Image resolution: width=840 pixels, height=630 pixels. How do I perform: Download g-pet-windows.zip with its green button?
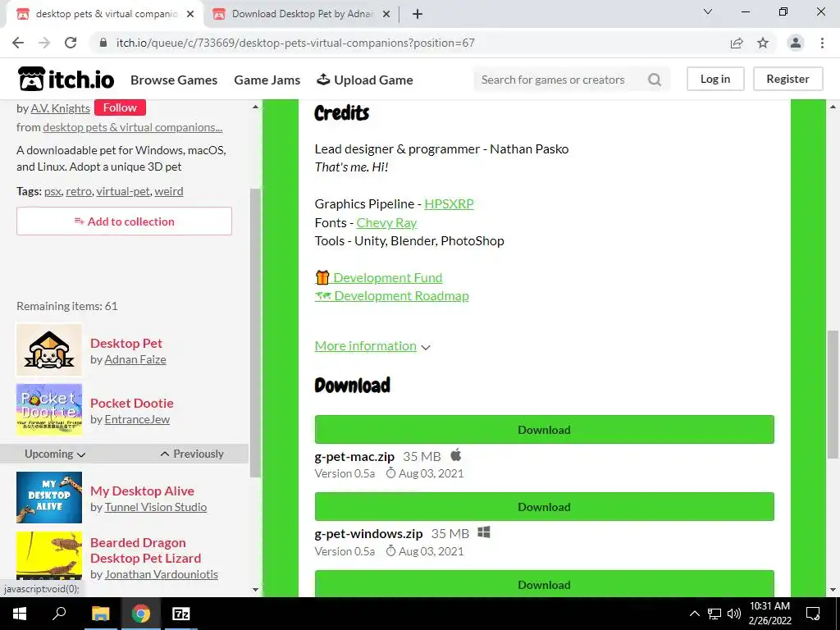pyautogui.click(x=545, y=507)
